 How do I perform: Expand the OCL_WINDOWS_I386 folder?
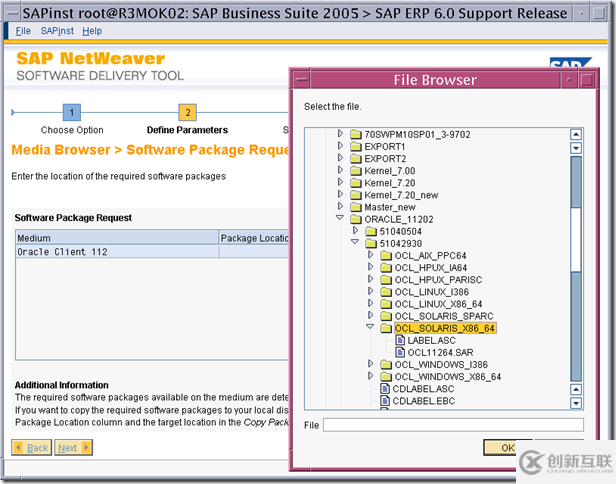point(370,364)
